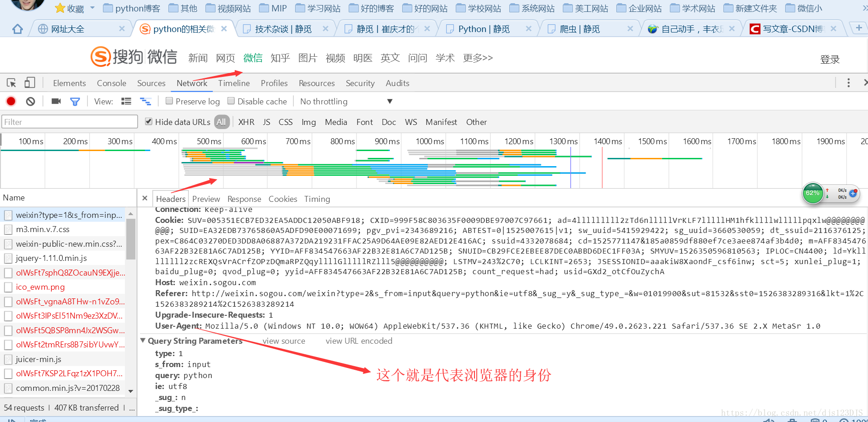Click the Sogou WeChat logo
Image resolution: width=868 pixels, height=422 pixels.
coord(134,56)
